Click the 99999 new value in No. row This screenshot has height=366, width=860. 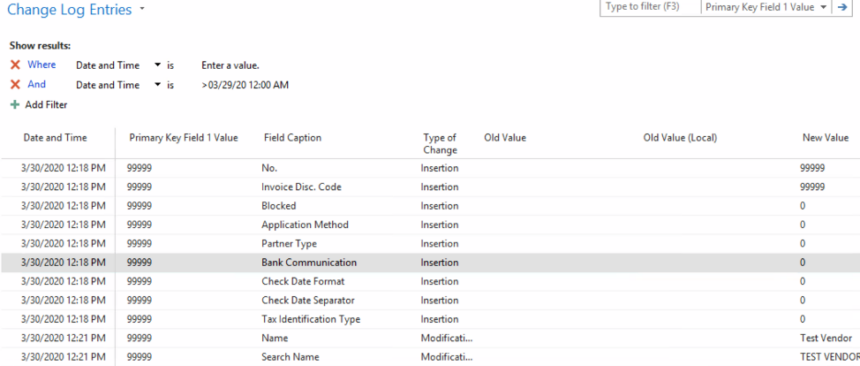[812, 168]
